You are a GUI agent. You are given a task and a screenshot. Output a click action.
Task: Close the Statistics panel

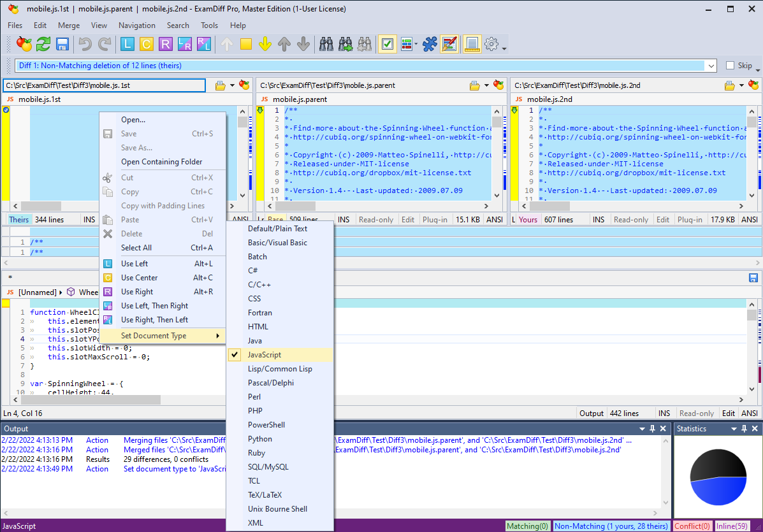(755, 428)
